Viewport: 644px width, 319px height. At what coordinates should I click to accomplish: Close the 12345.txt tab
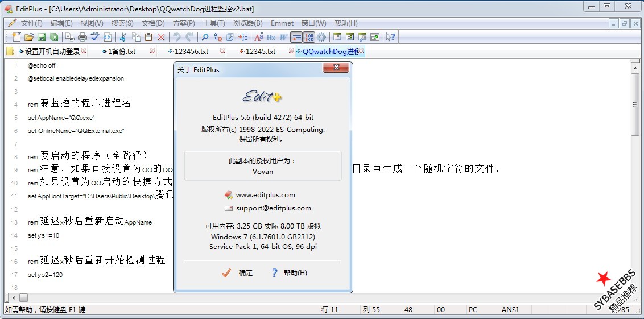point(292,51)
